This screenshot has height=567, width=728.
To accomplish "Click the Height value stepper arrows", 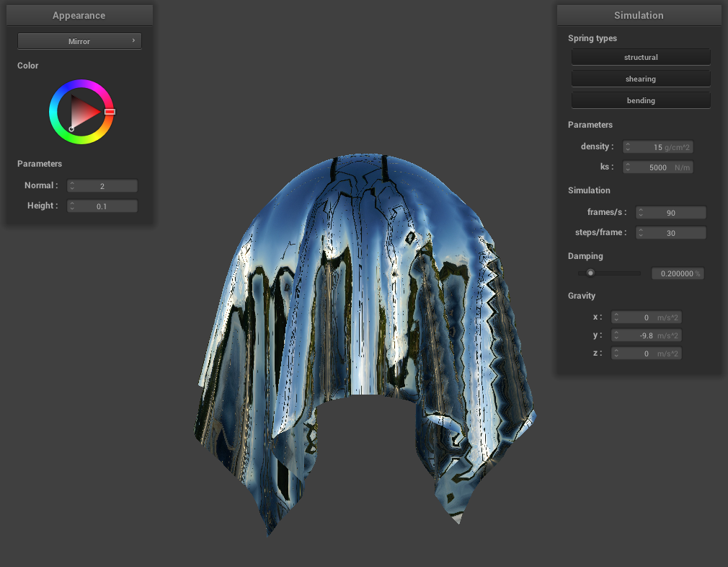I will pyautogui.click(x=72, y=206).
